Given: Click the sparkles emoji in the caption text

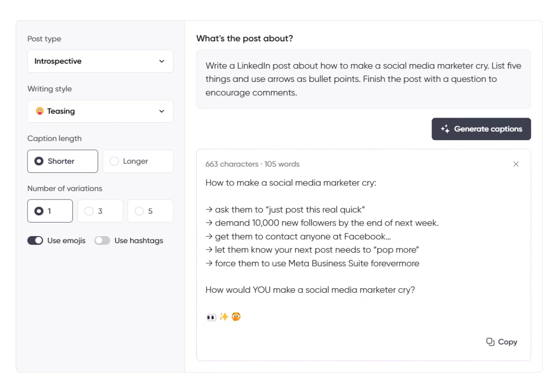Looking at the screenshot, I should tap(223, 317).
